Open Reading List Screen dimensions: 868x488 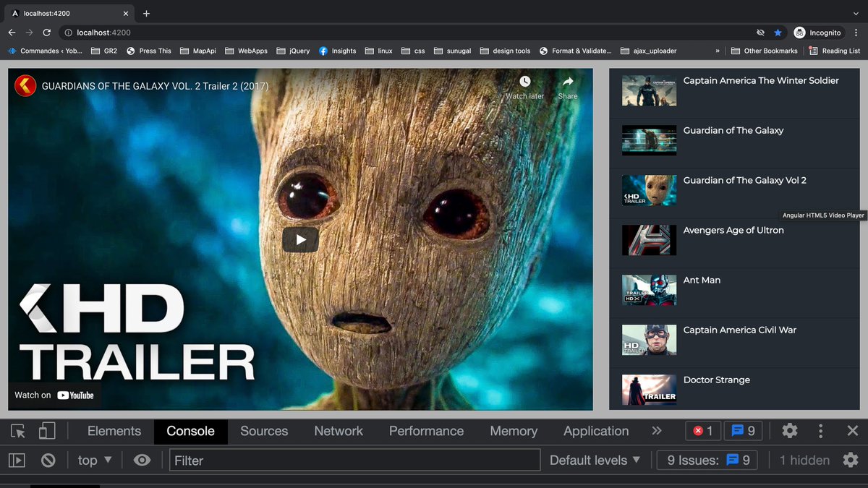coord(835,51)
